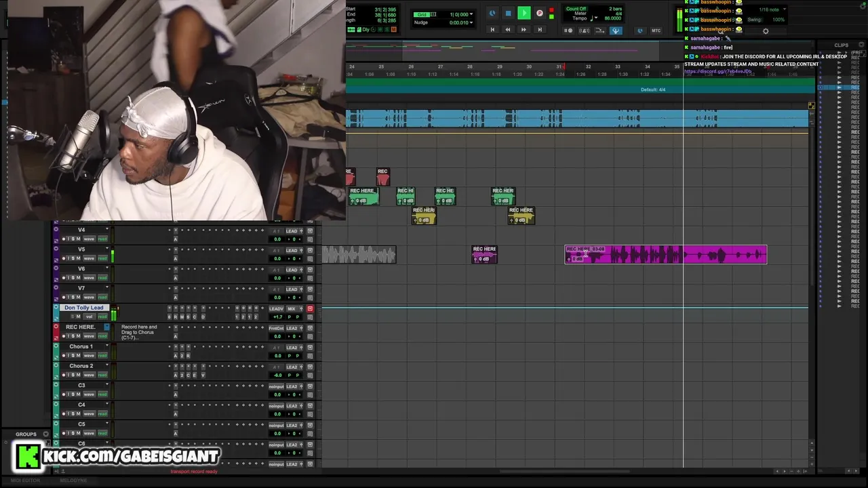This screenshot has width=868, height=488.
Task: Open the vol view selector on Don Tolly Lead
Action: (89, 317)
